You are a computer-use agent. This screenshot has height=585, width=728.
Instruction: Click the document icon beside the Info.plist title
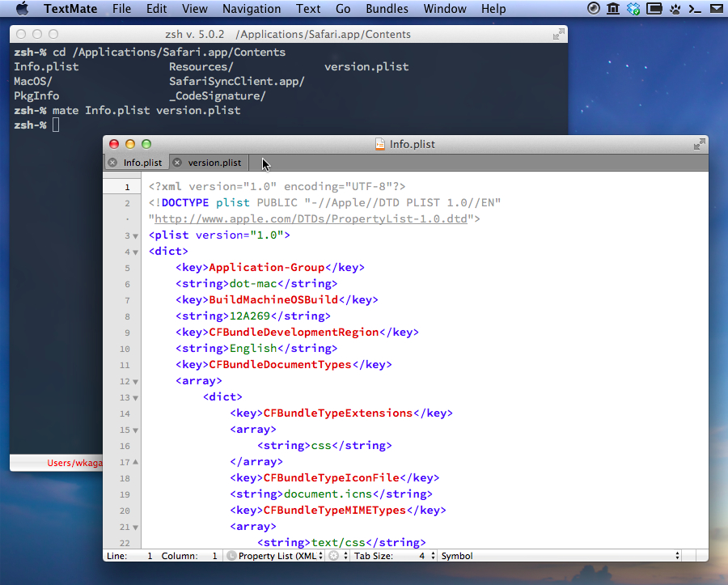[x=380, y=144]
